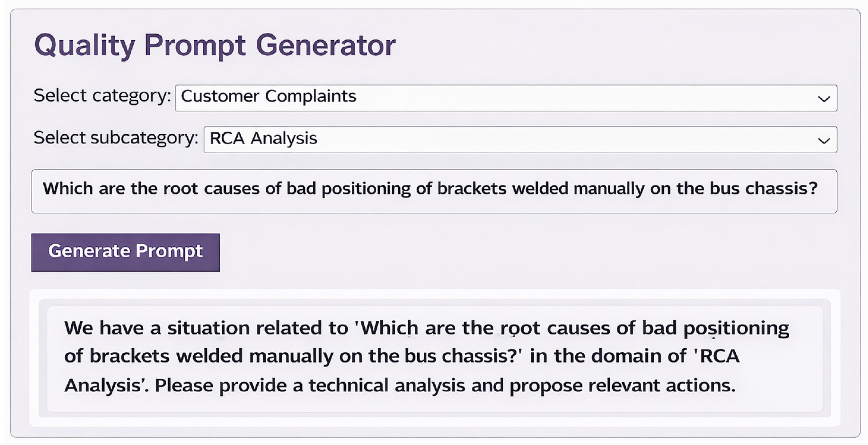
Task: Click the 'Customer Complaints' selected value
Action: [x=268, y=96]
